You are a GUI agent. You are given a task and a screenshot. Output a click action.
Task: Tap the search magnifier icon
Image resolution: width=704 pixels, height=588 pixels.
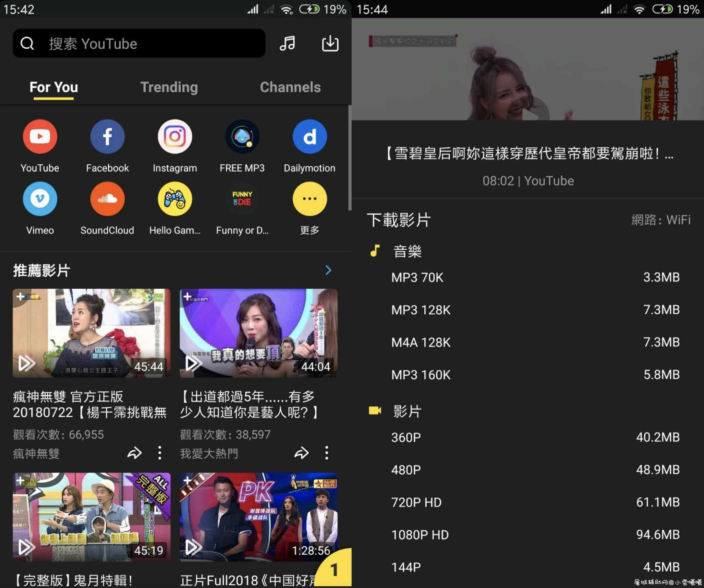point(27,43)
